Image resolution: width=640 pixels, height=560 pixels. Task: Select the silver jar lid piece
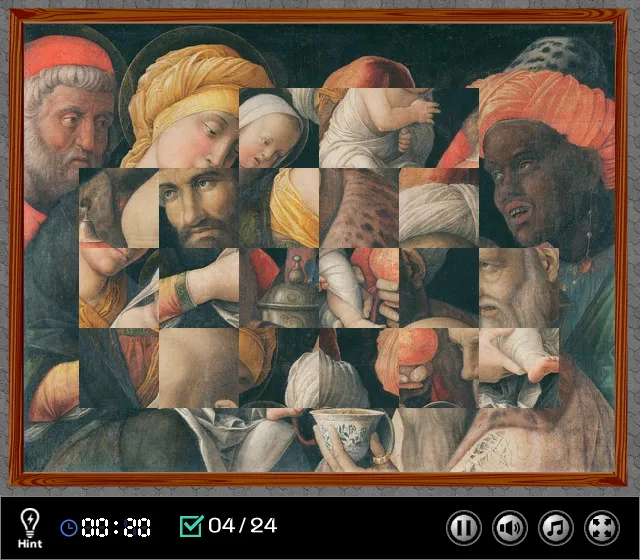coord(279,288)
